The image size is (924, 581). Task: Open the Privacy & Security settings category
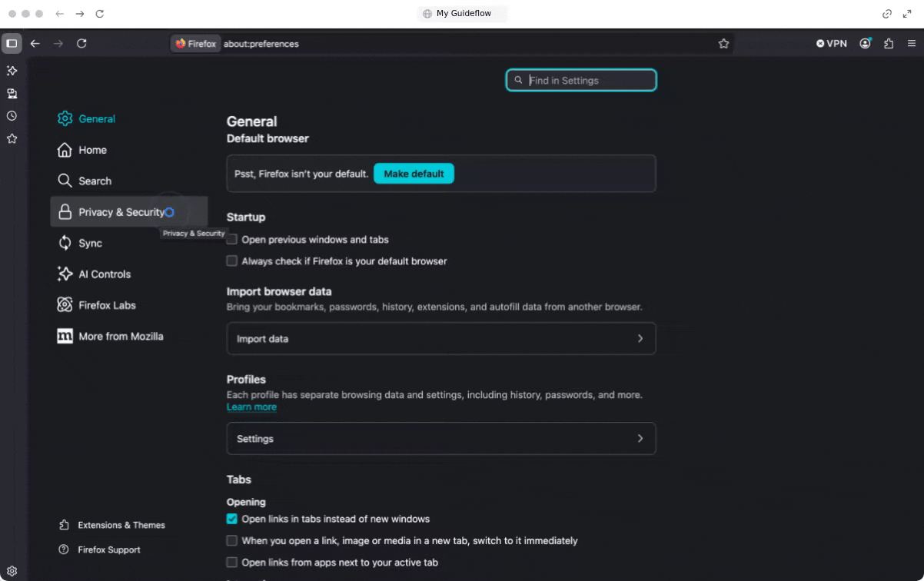pos(121,212)
